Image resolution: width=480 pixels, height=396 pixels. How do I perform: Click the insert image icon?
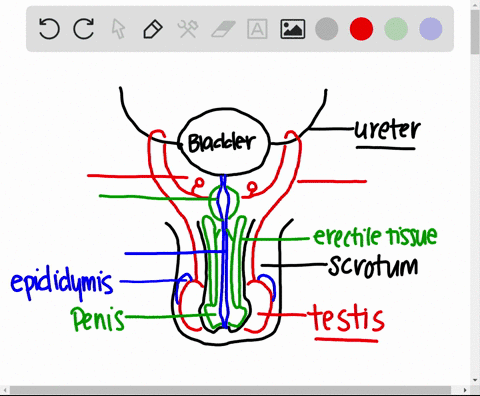click(x=293, y=29)
